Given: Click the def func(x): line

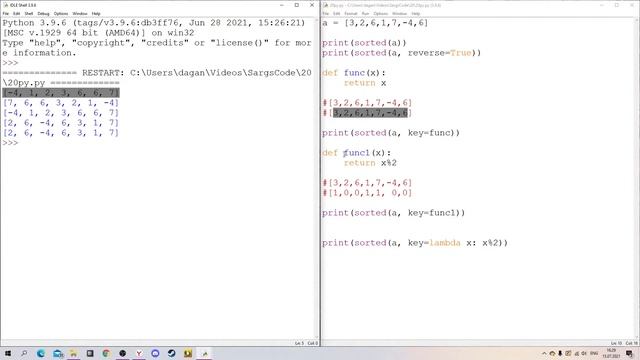Looking at the screenshot, I should click(x=353, y=73).
